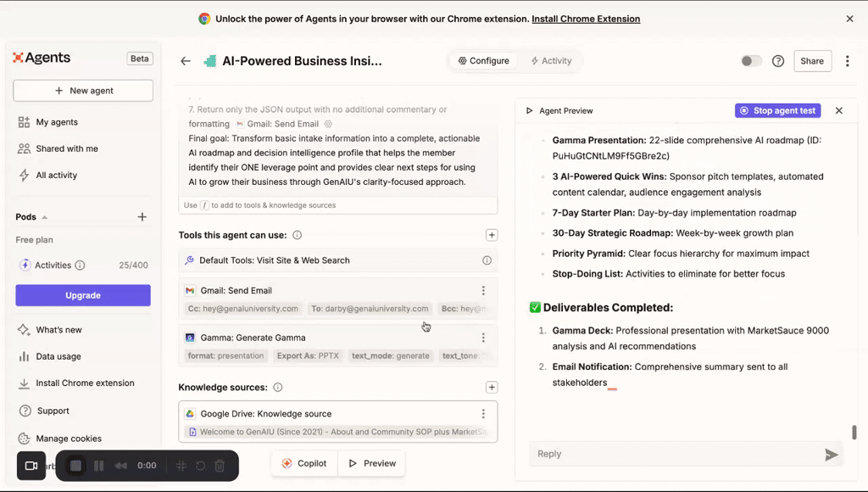The image size is (868, 492).
Task: Click the Gmail icon in tool row
Action: click(x=190, y=290)
